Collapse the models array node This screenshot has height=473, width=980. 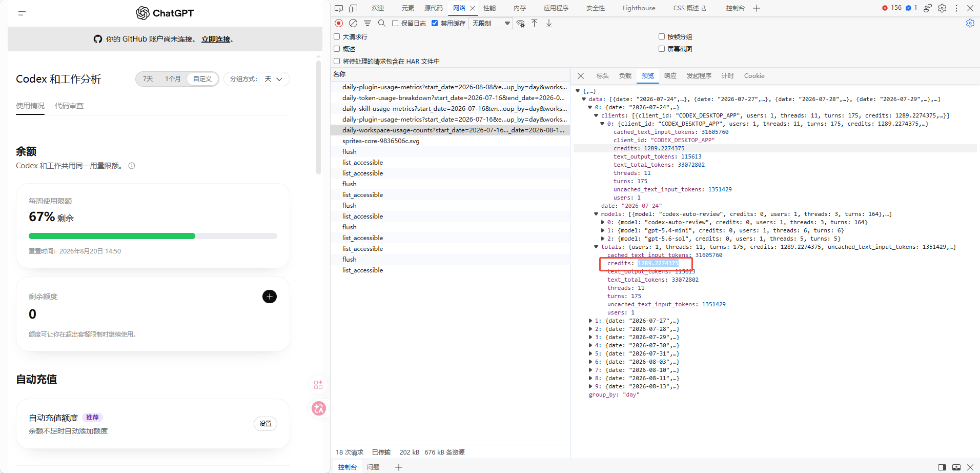(x=596, y=214)
